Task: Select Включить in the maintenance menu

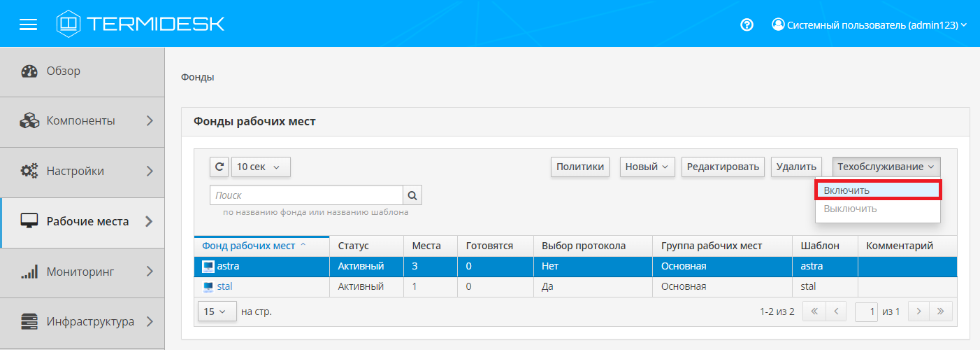Action: click(x=878, y=190)
